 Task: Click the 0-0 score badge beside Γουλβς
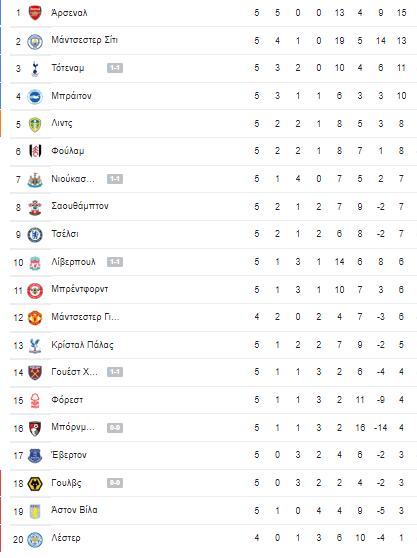[115, 483]
